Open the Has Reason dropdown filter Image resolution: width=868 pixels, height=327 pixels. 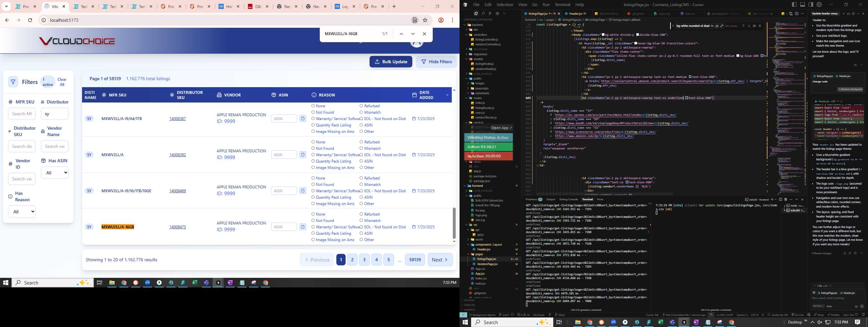click(x=22, y=212)
